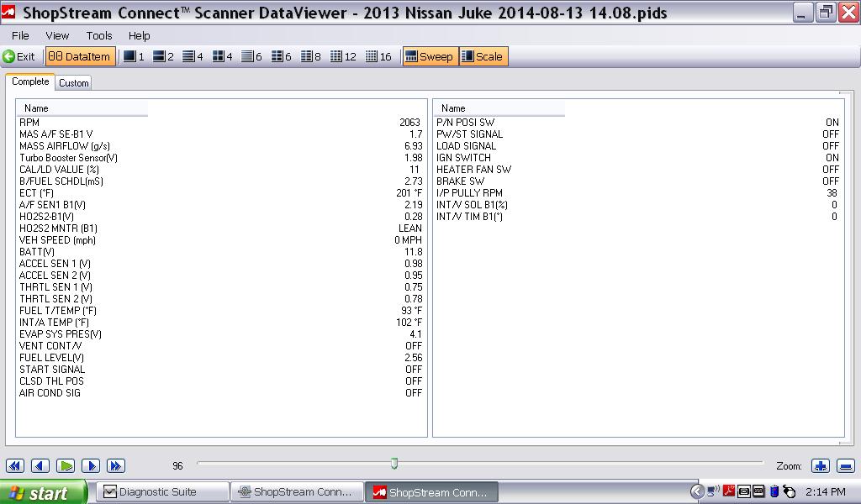Toggle the Sweep mode button
This screenshot has width=861, height=504.
(x=430, y=56)
